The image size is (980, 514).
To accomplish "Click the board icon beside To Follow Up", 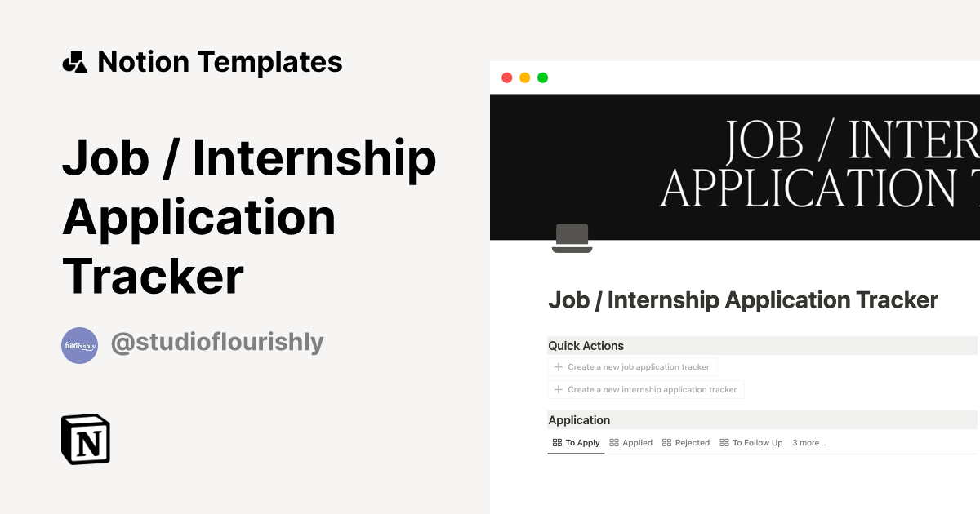I will click(x=724, y=442).
